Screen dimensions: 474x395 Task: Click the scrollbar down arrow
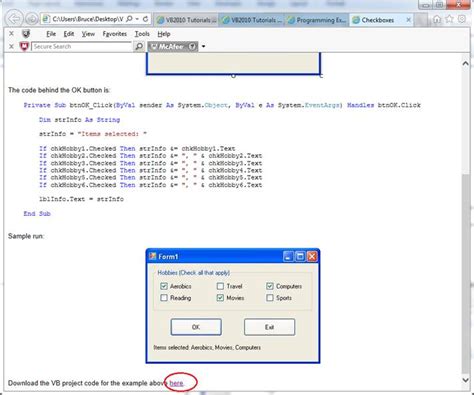click(465, 380)
